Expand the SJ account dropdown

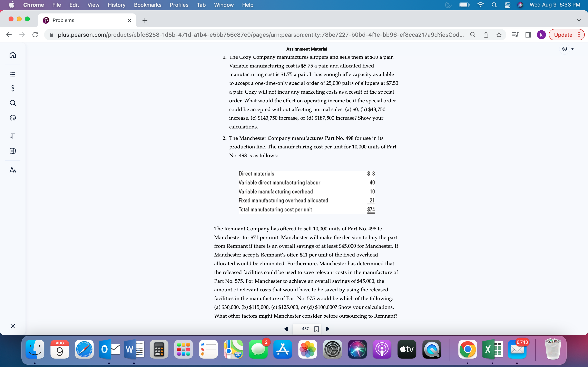click(568, 49)
